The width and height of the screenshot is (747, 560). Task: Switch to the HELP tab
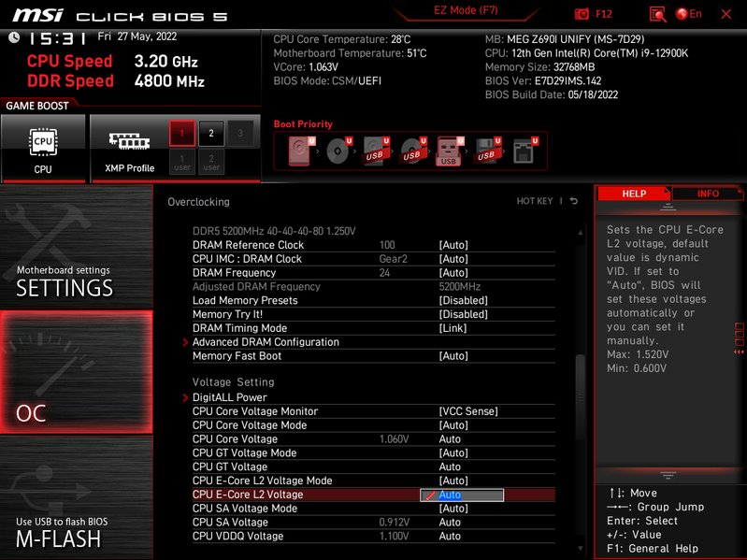click(634, 194)
